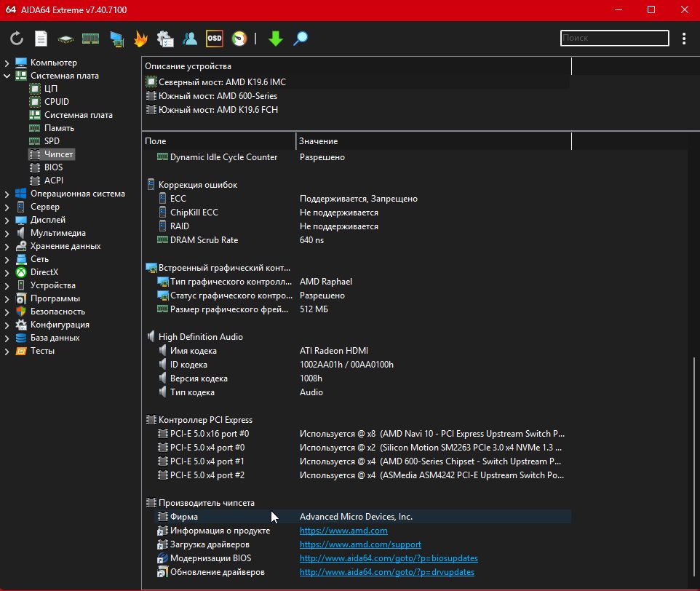Screen dimensions: 700x591
Task: Open the https://www.amd.com/support link
Action: 360,544
